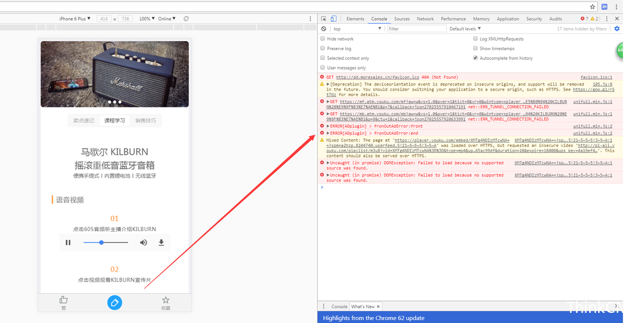This screenshot has height=323, width=644.
Task: Tap the thumbs-up like icon
Action: click(63, 300)
